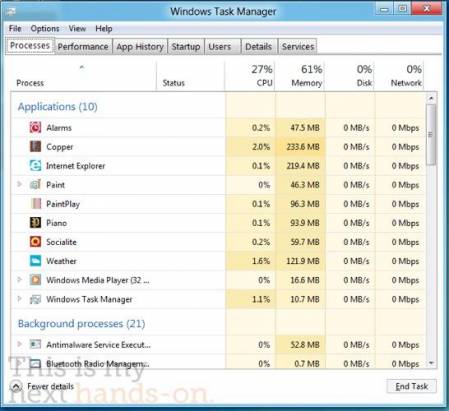This screenshot has height=411, width=449.
Task: Select the Weather app icon
Action: pyautogui.click(x=35, y=260)
